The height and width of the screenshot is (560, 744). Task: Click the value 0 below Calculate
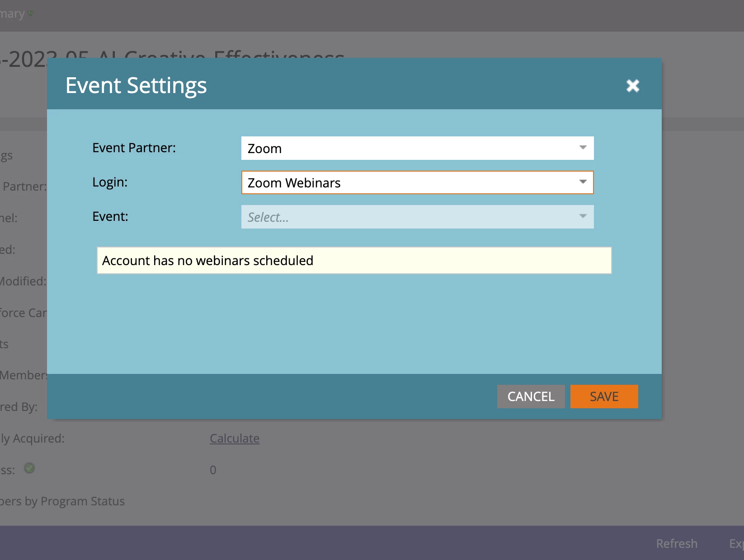(213, 470)
